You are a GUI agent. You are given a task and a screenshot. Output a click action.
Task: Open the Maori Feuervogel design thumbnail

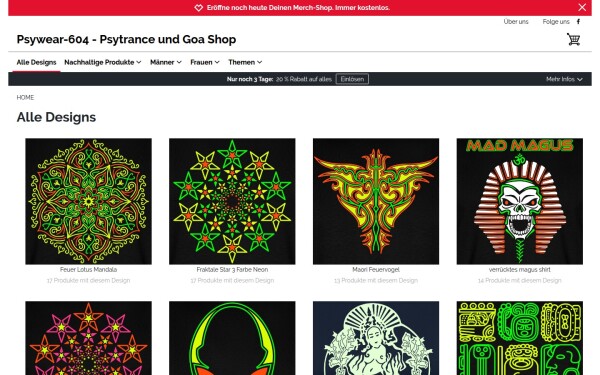tap(376, 201)
